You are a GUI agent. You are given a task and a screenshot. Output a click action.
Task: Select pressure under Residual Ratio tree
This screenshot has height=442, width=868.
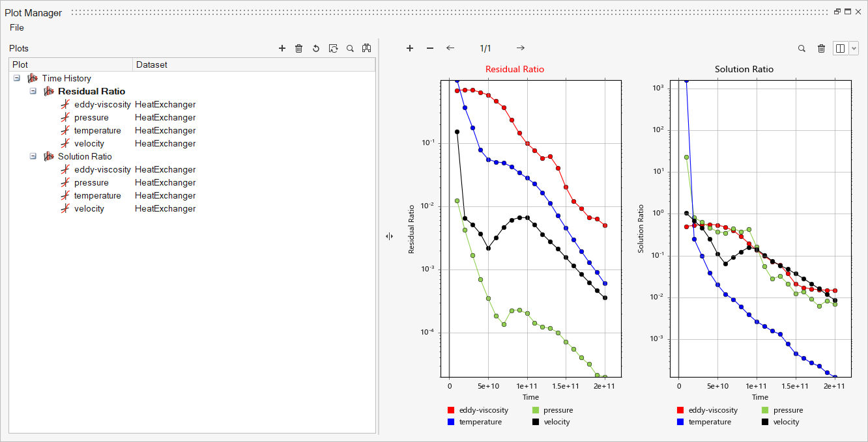click(91, 117)
